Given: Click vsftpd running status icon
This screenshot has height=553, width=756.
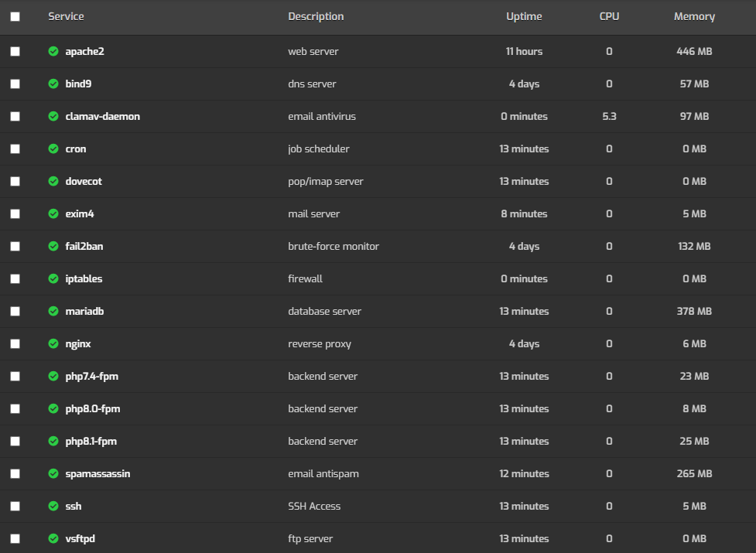Looking at the screenshot, I should pos(53,538).
